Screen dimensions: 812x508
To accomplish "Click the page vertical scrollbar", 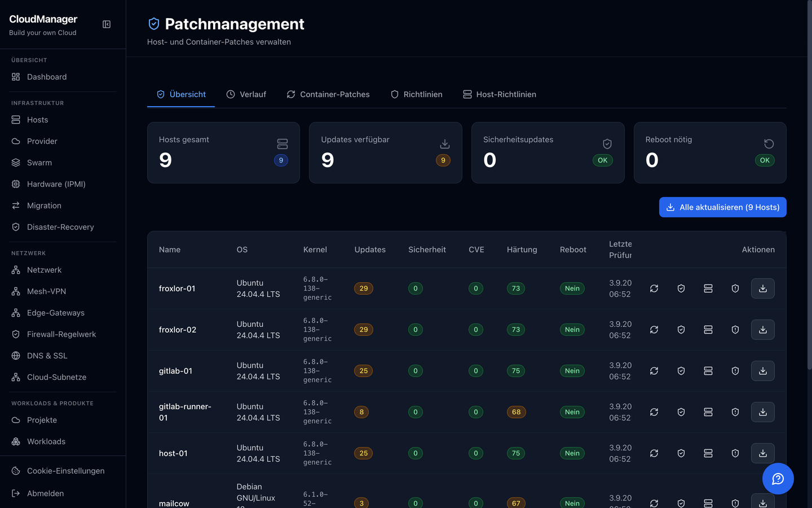I will tap(810, 186).
